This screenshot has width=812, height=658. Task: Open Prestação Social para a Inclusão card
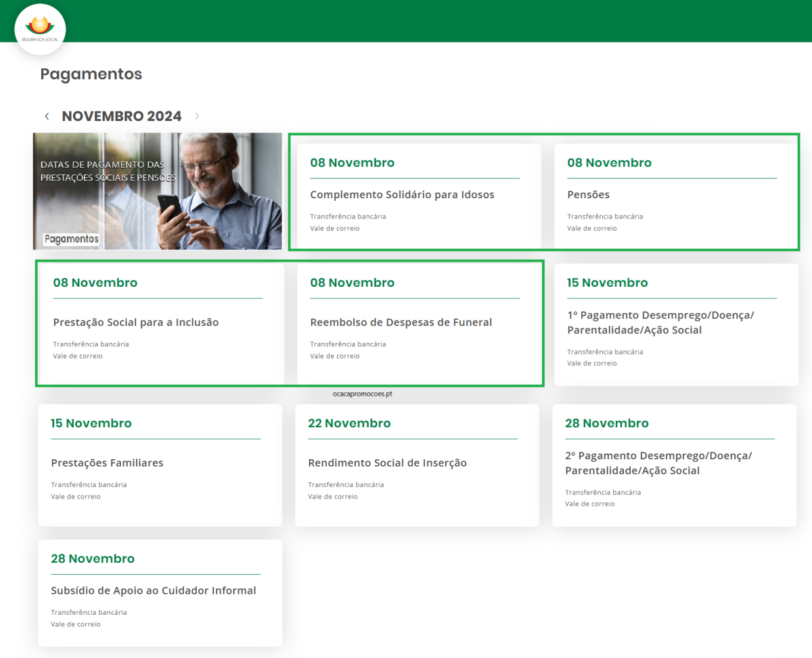(x=162, y=325)
